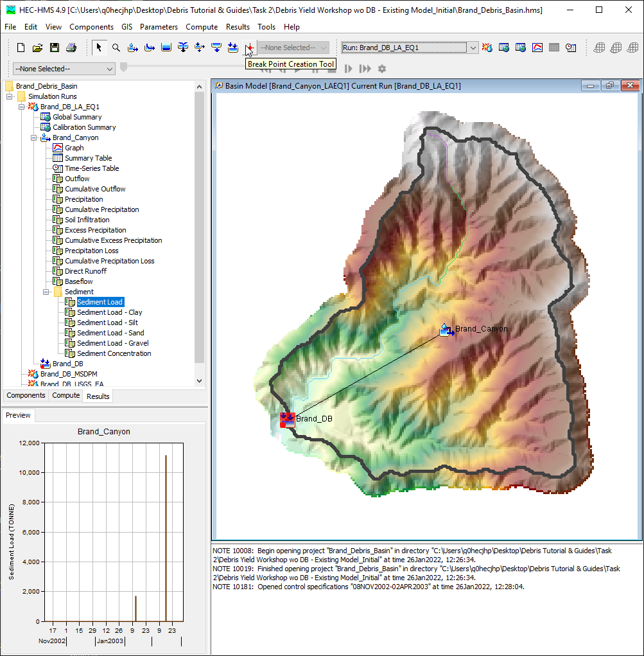Collapse the Brand_DB_LA_EQ1 run node

pyautogui.click(x=21, y=107)
